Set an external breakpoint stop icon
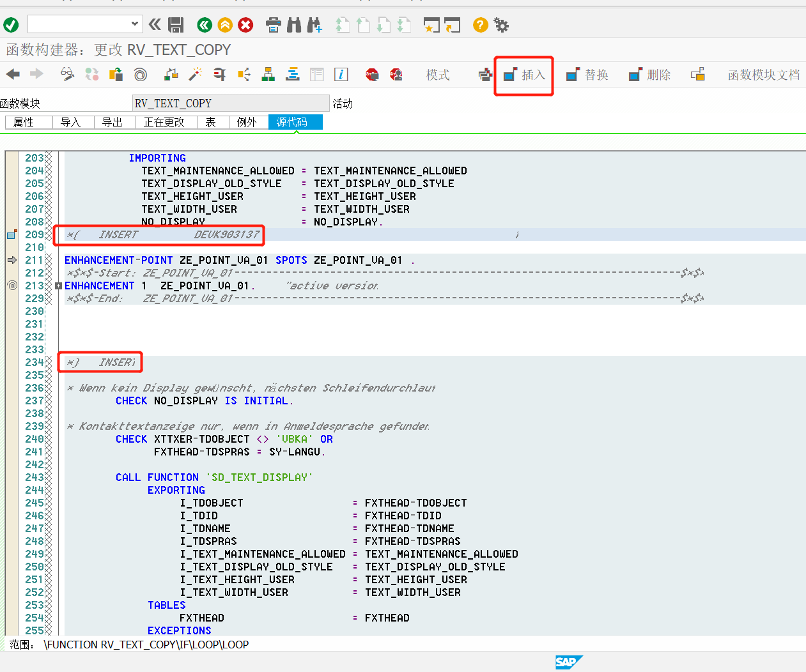The width and height of the screenshot is (806, 672). point(396,74)
